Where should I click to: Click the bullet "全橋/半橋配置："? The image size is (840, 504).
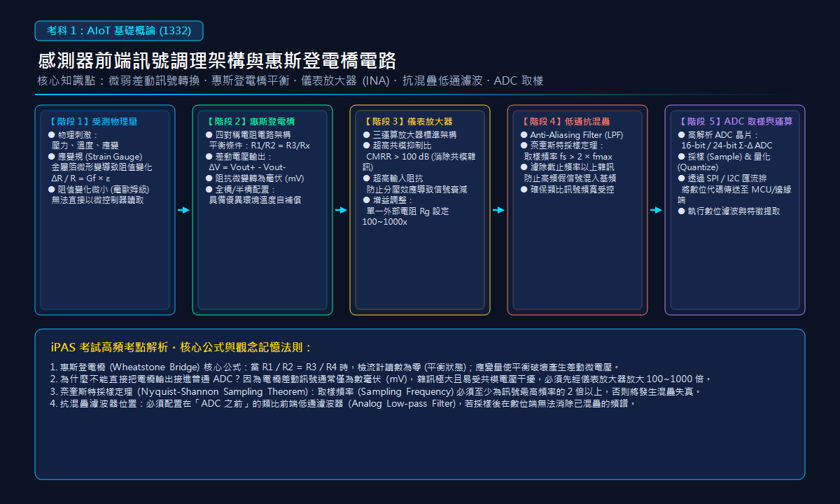pos(241,189)
